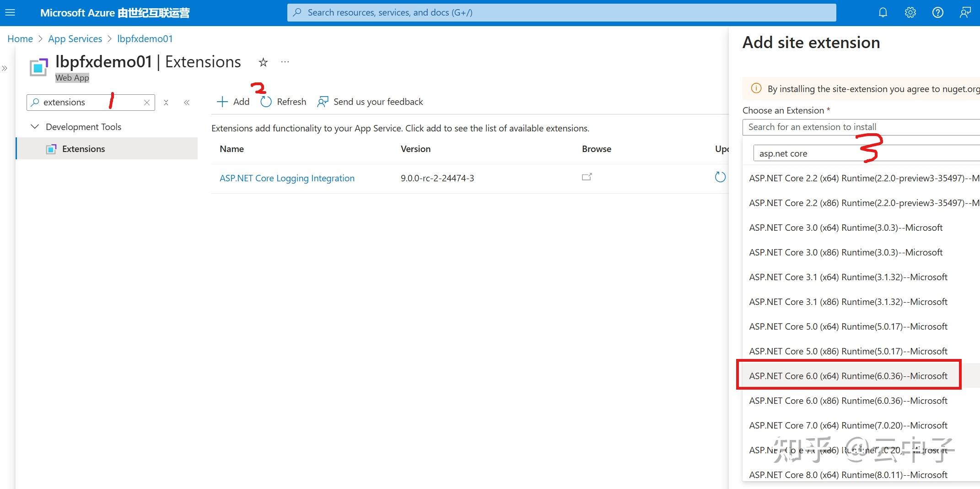Collapse the Development Tools section
This screenshot has height=489, width=980.
point(34,126)
